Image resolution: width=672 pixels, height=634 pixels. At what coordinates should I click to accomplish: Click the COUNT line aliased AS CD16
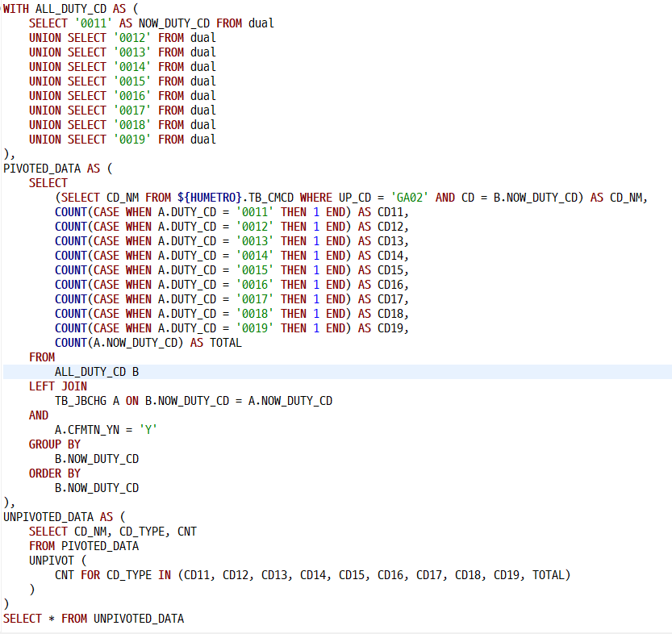[232, 285]
